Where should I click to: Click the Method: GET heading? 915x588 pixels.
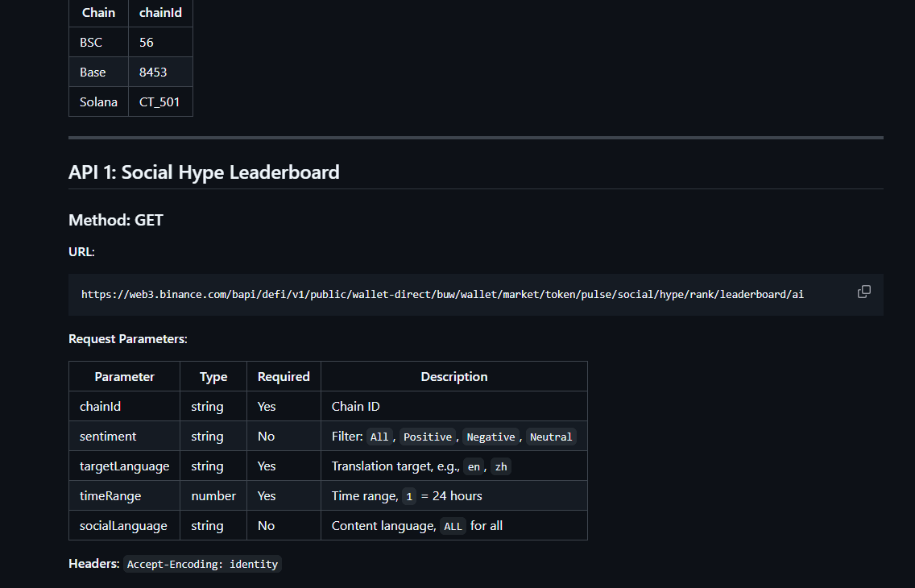pyautogui.click(x=116, y=220)
